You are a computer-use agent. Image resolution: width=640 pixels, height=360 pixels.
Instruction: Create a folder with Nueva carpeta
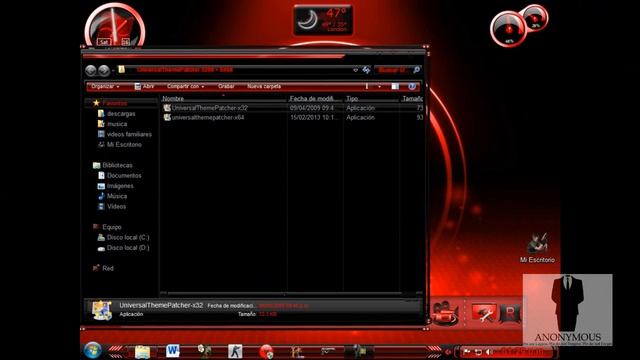(264, 87)
